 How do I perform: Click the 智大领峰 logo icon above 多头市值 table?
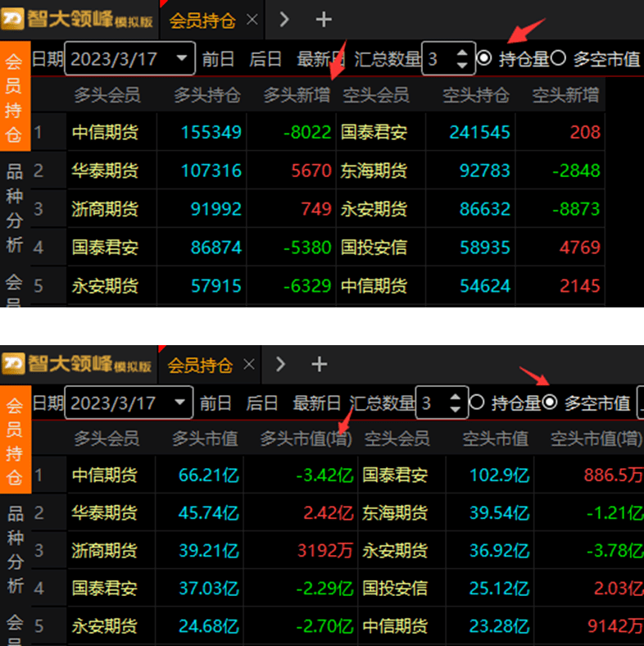[13, 364]
